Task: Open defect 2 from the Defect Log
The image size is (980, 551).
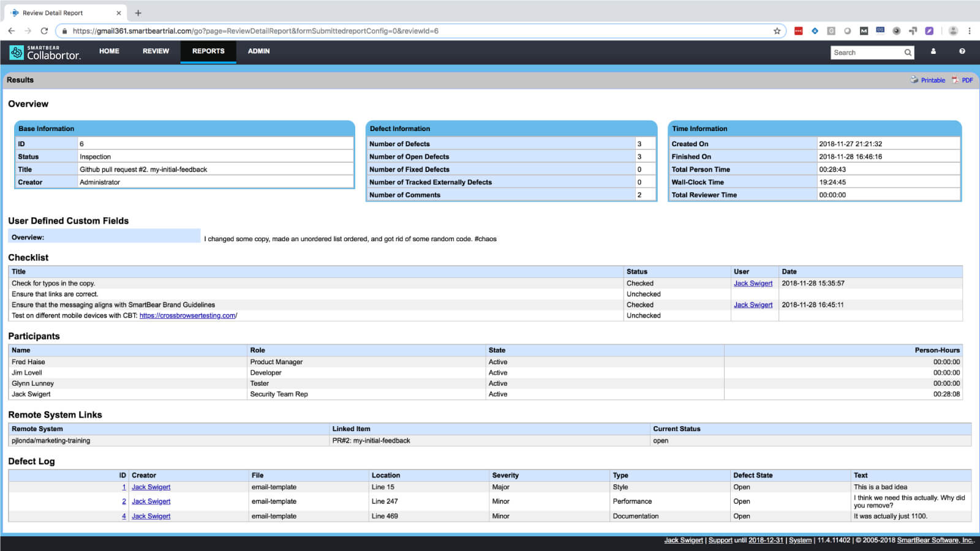Action: tap(124, 501)
